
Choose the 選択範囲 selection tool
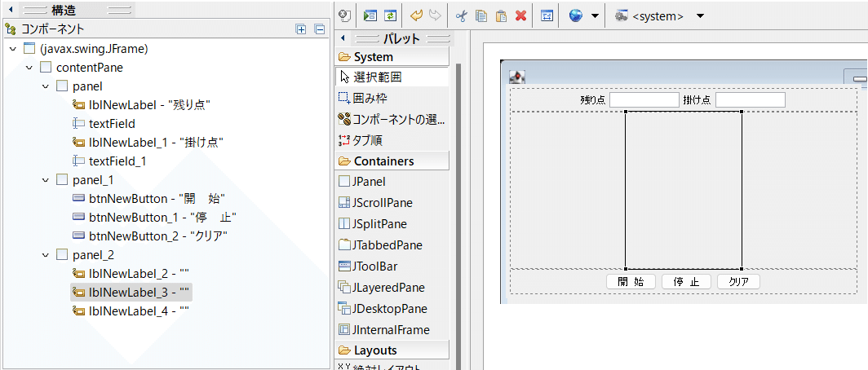tap(392, 77)
